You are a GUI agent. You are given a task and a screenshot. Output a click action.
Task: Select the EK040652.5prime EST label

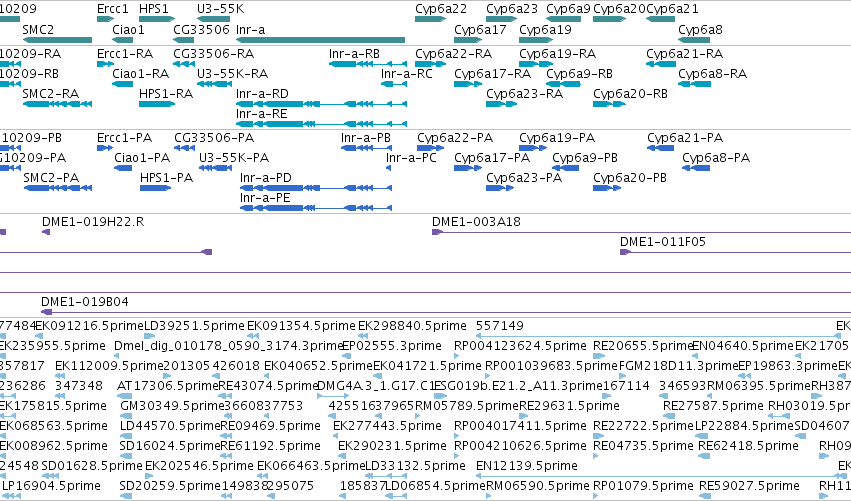coord(319,366)
